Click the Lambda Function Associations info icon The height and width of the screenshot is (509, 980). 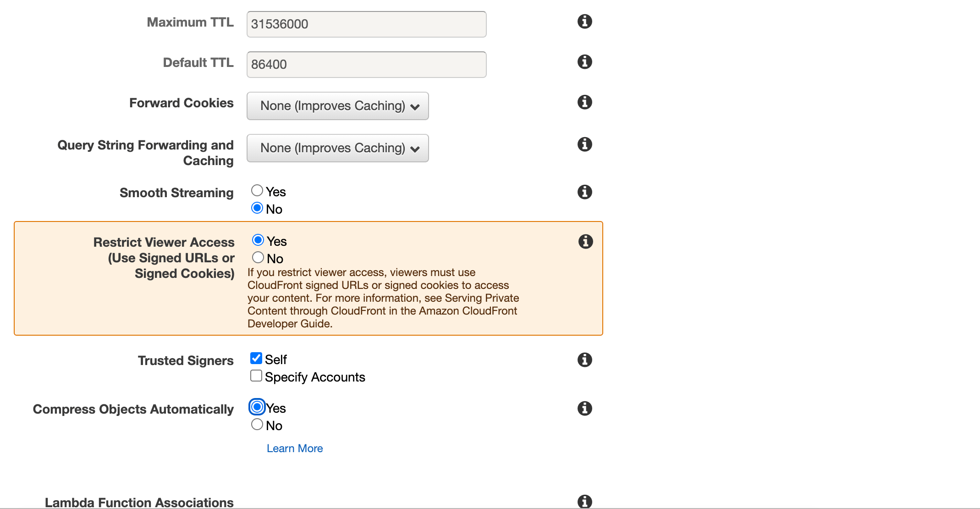click(x=584, y=502)
